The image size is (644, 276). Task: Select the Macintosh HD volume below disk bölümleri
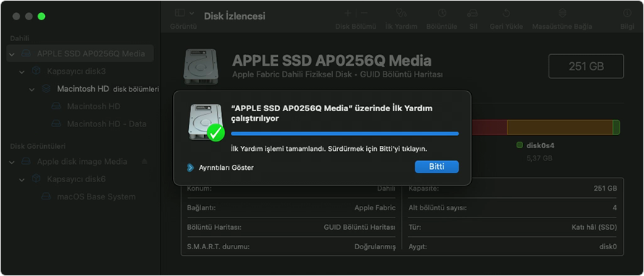pyautogui.click(x=93, y=107)
